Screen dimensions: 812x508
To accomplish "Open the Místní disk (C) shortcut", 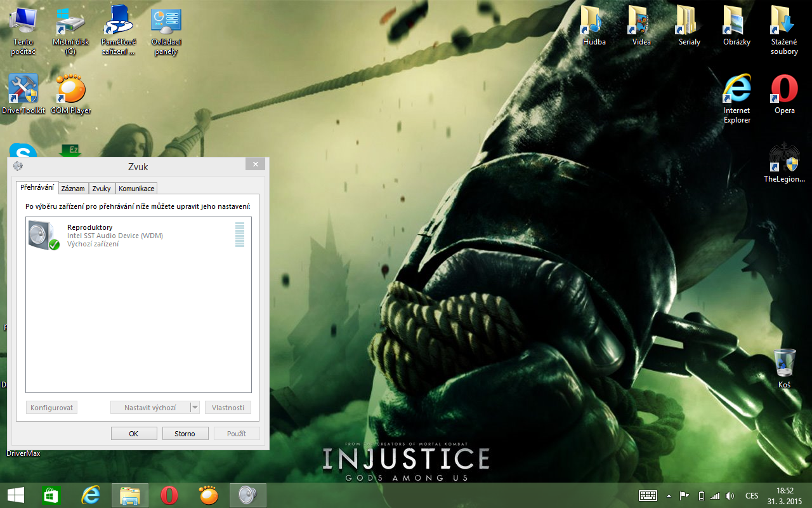I will tap(70, 32).
